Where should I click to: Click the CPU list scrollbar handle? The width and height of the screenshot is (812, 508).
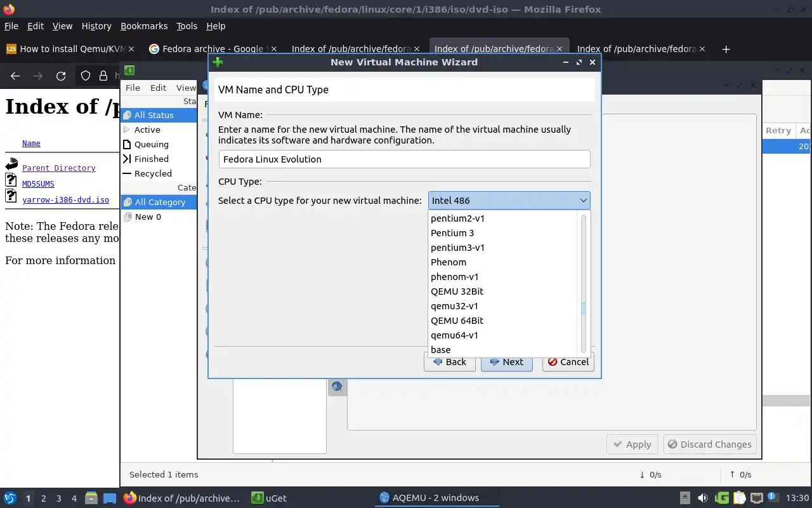tap(583, 309)
